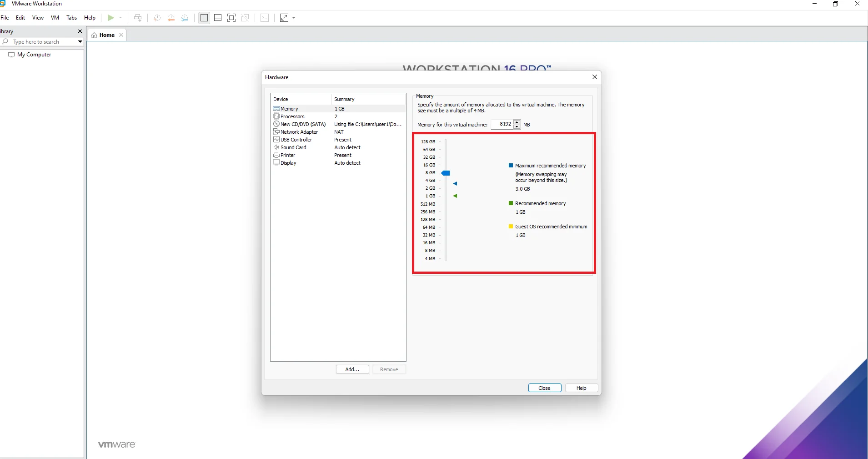This screenshot has height=459, width=868.
Task: Click the memory size input field
Action: (x=502, y=124)
